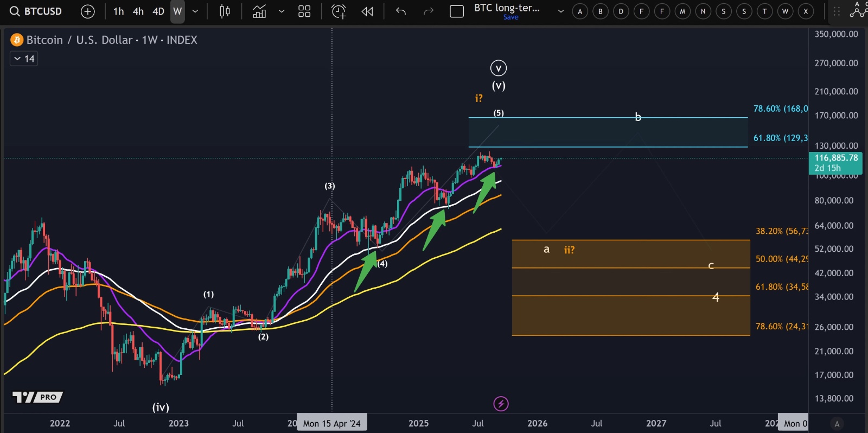Open the Indicators menu icon

point(259,11)
